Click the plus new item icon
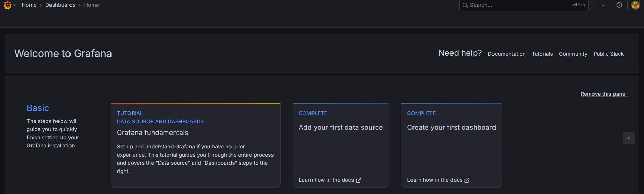This screenshot has width=644, height=194. 597,5
